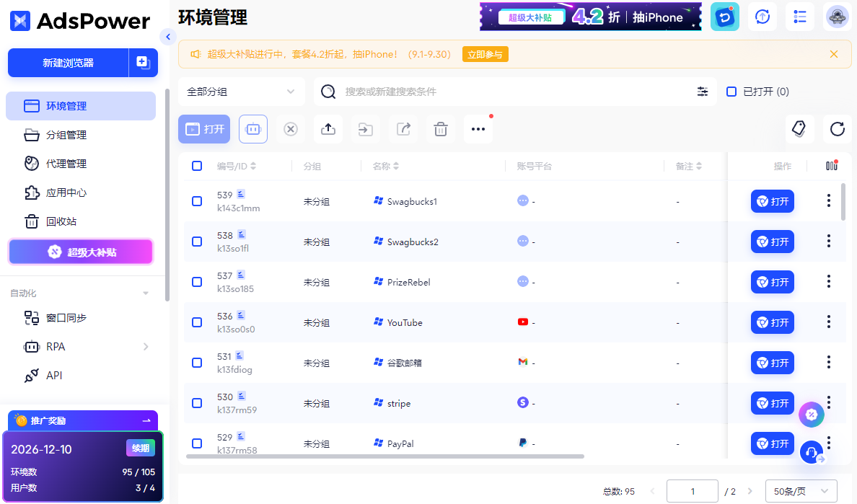Click the customer support headset icon
The height and width of the screenshot is (504, 857).
(812, 452)
